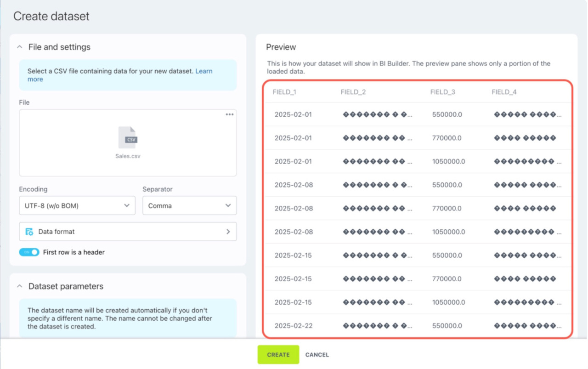Click the Sales.csv file icon
Viewport: 588px width, 369px height.
point(128,137)
